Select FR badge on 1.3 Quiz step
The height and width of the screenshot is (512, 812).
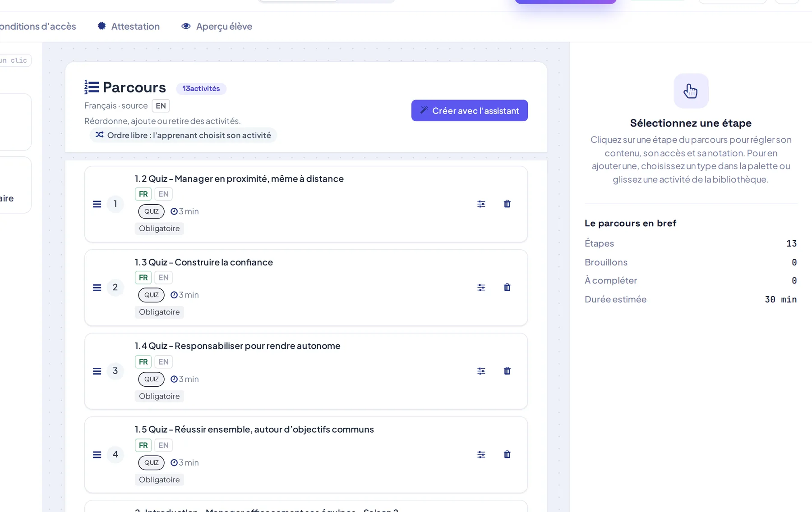143,278
